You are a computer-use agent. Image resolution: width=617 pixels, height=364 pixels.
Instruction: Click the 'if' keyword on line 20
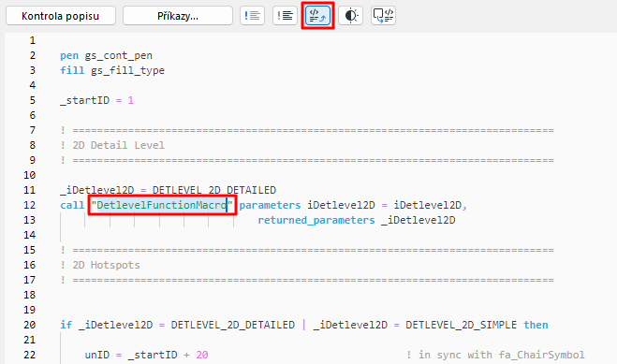[66, 325]
